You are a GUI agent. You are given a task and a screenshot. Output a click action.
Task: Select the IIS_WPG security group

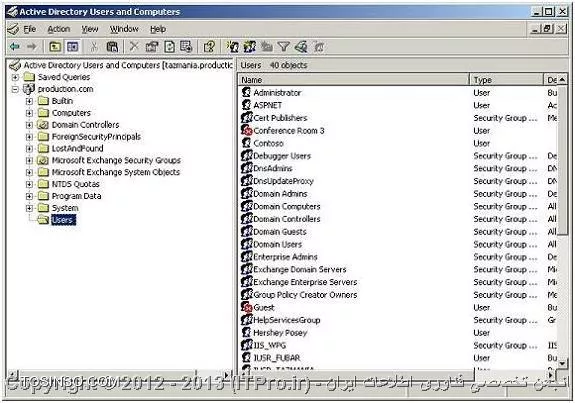pos(270,345)
